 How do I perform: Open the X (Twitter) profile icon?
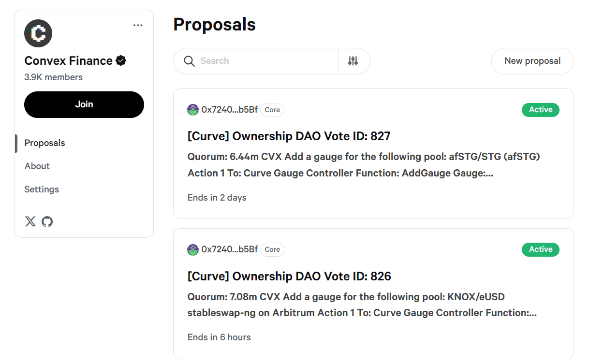coord(30,222)
